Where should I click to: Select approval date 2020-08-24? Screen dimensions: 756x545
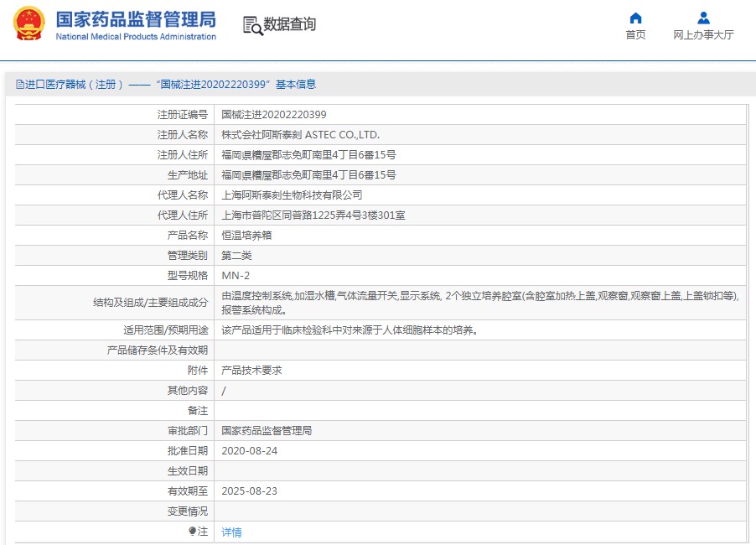coord(249,450)
